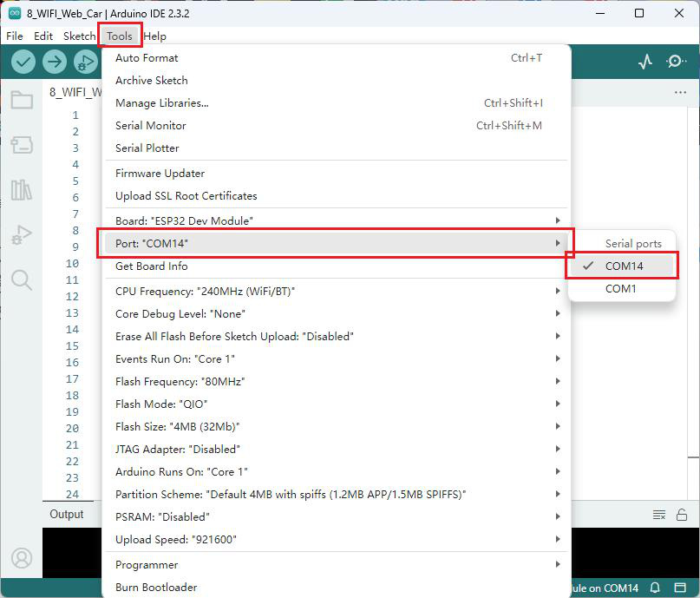Open the Library Manager sidebar icon
Screen dimensions: 700x598
pos(22,190)
